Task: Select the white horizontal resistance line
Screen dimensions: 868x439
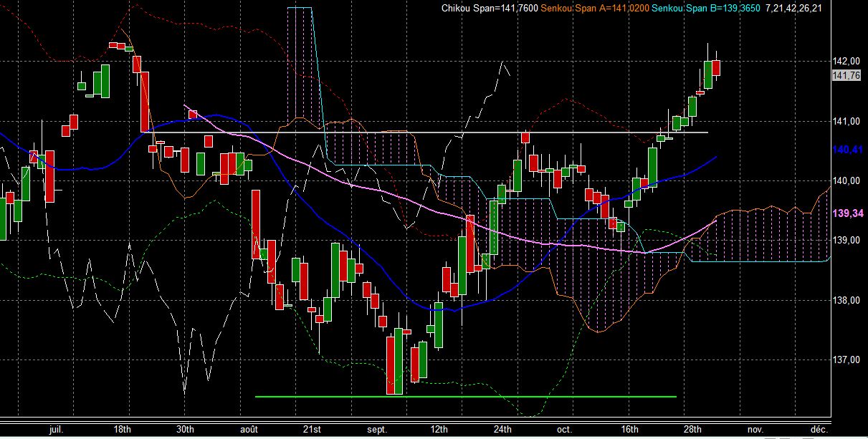Action: pos(428,132)
